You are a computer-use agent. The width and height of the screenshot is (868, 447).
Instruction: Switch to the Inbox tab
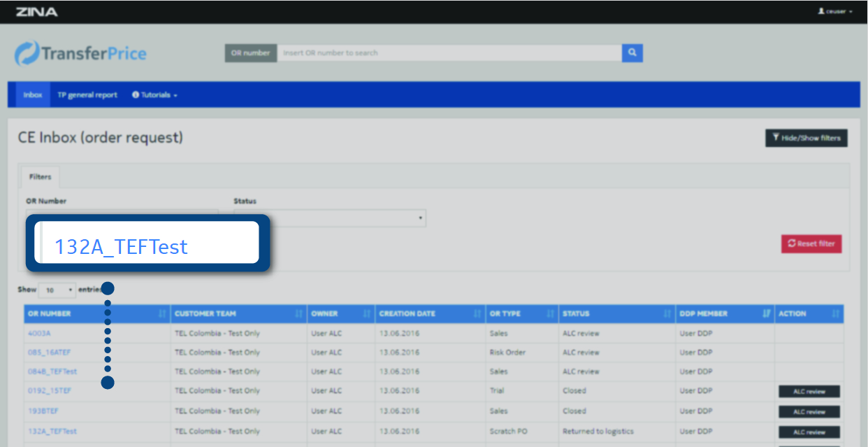coord(33,95)
